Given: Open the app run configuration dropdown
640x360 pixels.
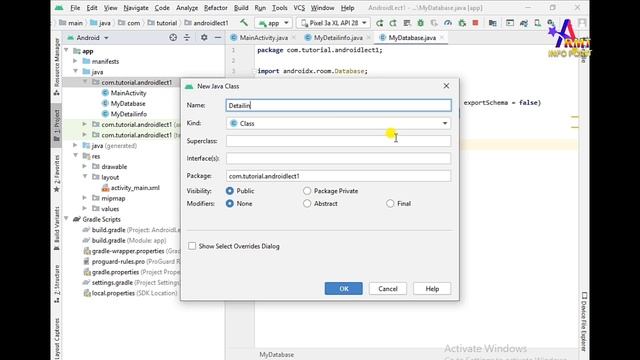Looking at the screenshot, I should [x=273, y=23].
